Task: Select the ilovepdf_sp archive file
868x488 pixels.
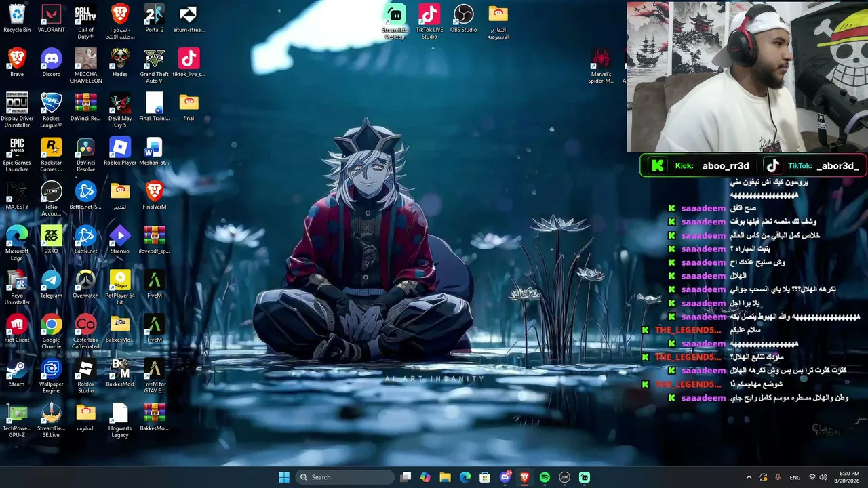Action: pos(155,239)
